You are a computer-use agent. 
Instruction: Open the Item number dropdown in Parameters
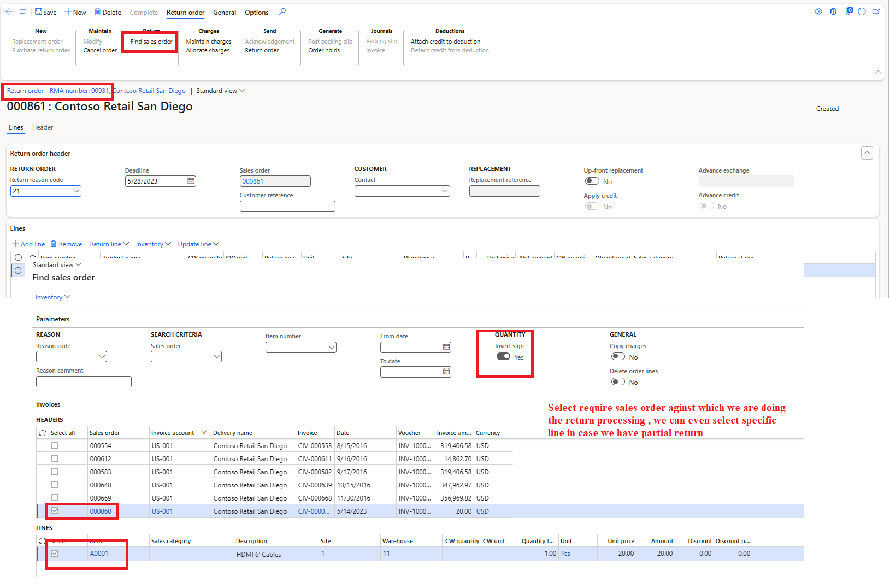331,347
